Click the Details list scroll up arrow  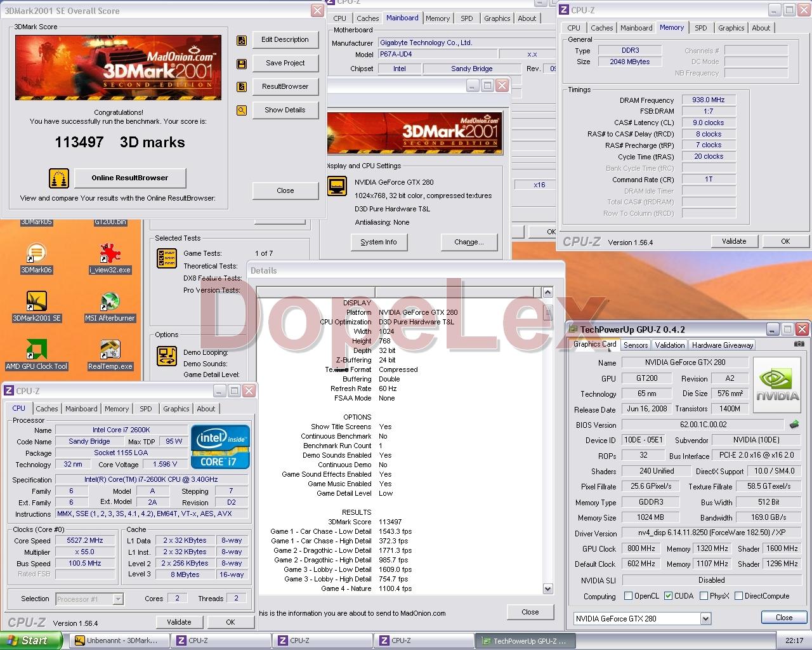548,292
